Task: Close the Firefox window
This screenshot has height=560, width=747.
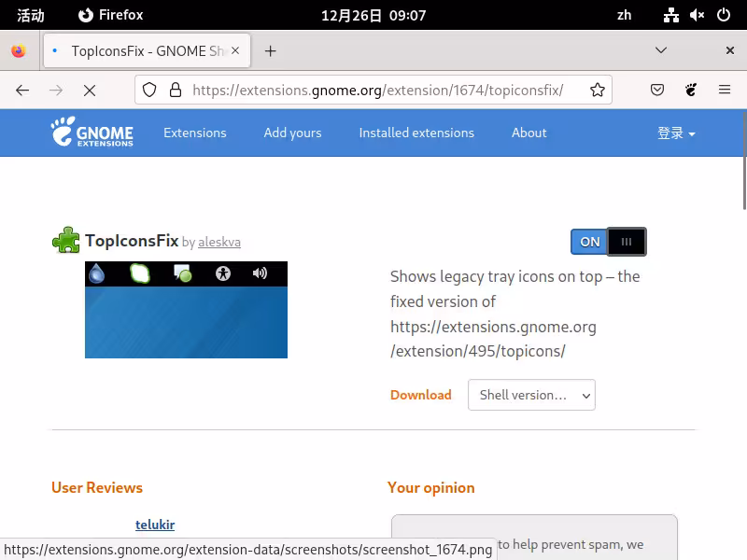Action: coord(730,50)
